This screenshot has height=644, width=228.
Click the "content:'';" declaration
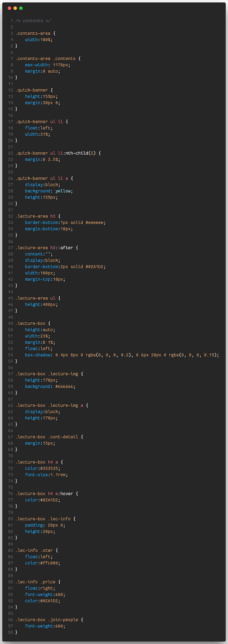pyautogui.click(x=39, y=254)
